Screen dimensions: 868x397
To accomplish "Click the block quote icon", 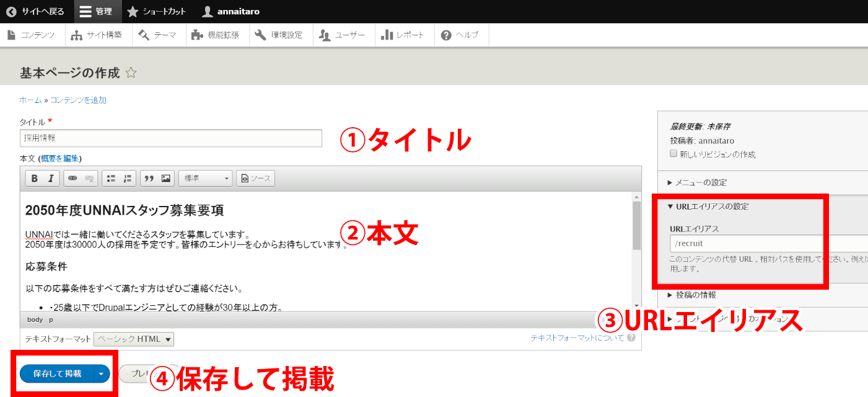I will (x=149, y=179).
